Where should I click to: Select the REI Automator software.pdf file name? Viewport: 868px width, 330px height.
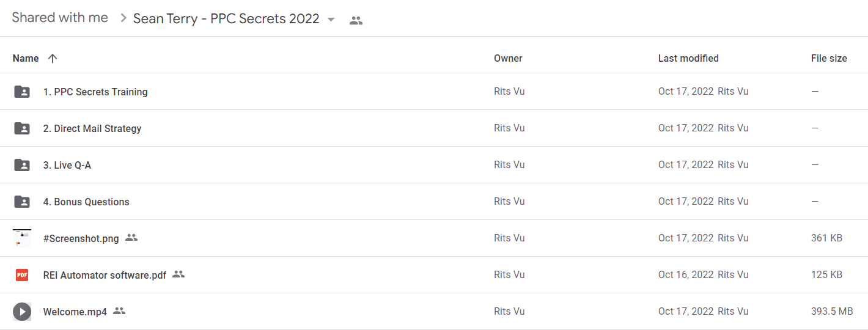(105, 275)
